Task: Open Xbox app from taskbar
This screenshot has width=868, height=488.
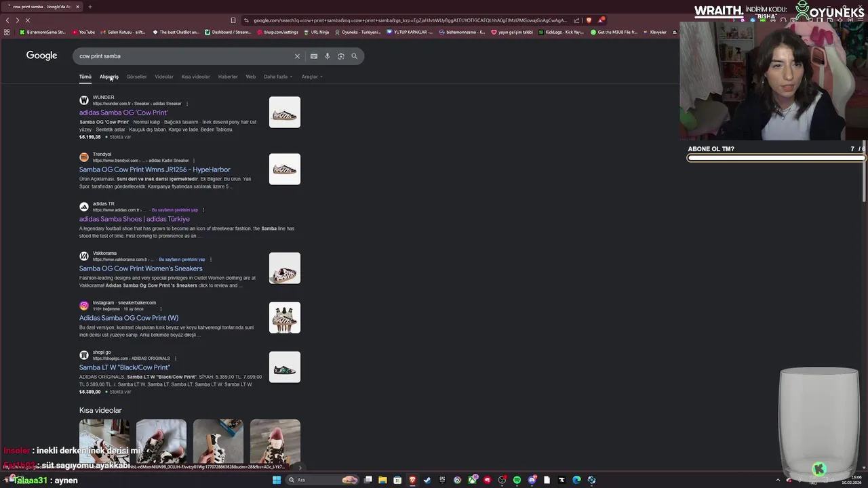Action: 472,480
